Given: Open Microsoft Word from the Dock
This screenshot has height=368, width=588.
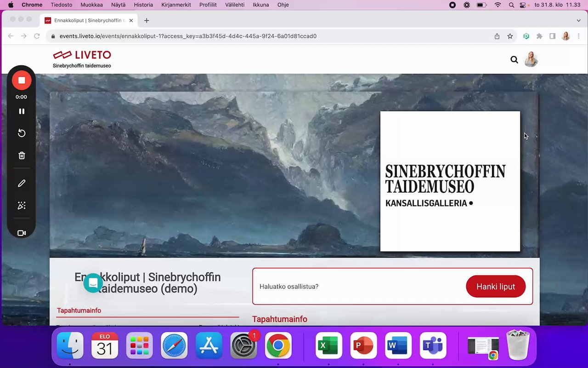Looking at the screenshot, I should click(398, 345).
